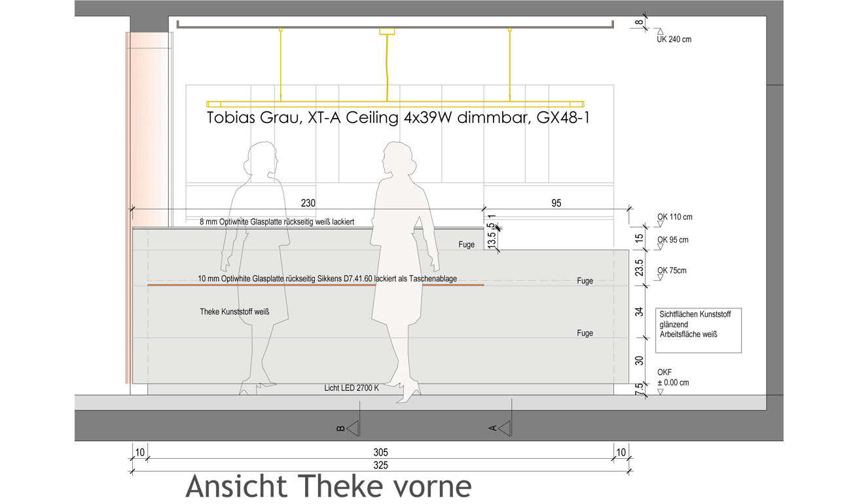Click section marker A triangle
The width and height of the screenshot is (851, 504).
click(x=505, y=429)
